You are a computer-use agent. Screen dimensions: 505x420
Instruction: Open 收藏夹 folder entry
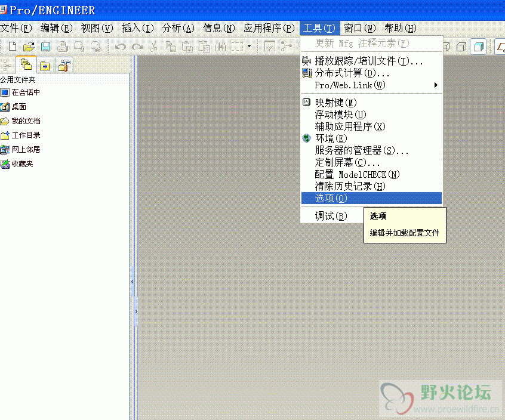point(17,164)
